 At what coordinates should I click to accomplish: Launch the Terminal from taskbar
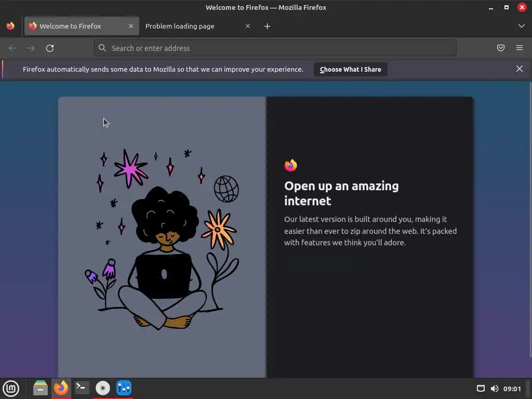82,388
